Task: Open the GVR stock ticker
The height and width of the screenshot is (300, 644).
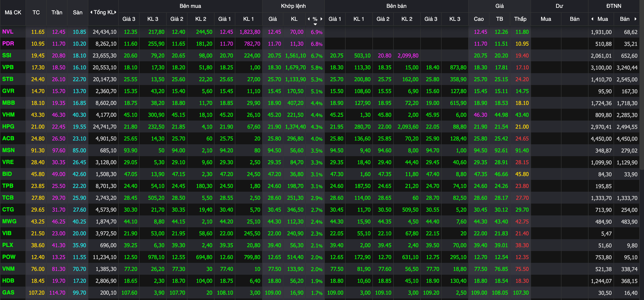Action: pos(8,91)
